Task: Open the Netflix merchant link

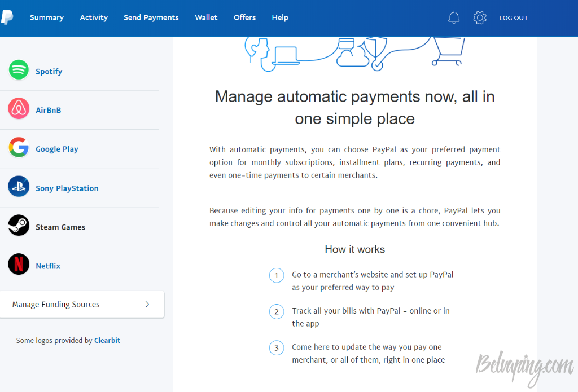Action: [48, 266]
